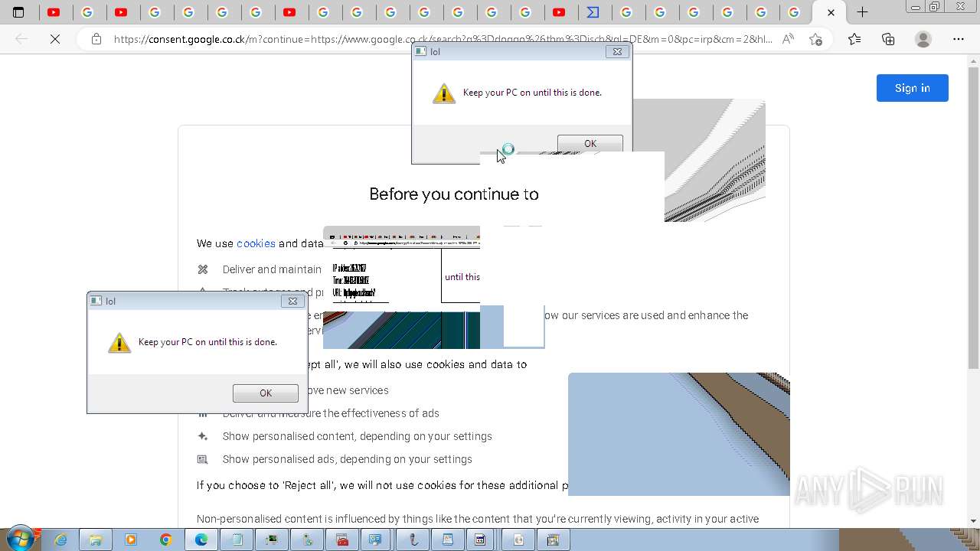Click OK in the lol dialog beside the cookie list
The height and width of the screenshot is (551, 980).
pyautogui.click(x=265, y=393)
